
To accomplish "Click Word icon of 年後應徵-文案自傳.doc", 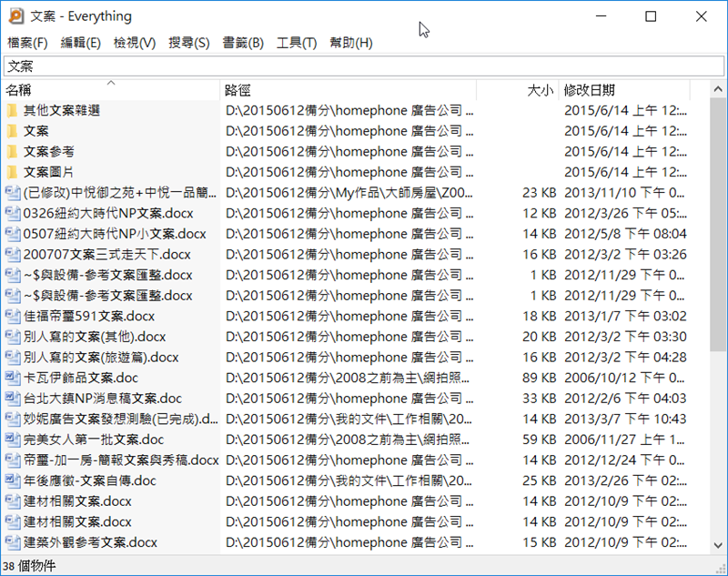I will tap(13, 480).
